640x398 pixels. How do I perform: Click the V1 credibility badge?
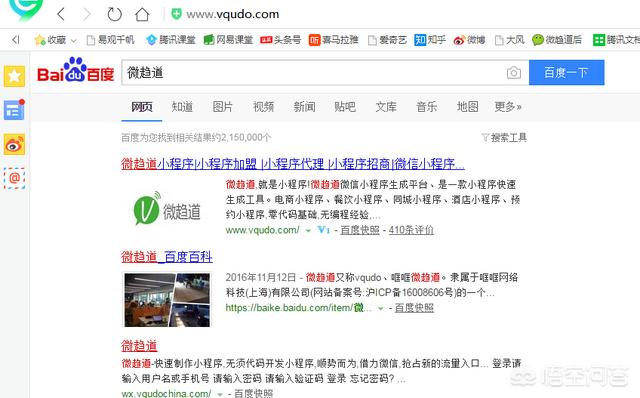point(324,230)
